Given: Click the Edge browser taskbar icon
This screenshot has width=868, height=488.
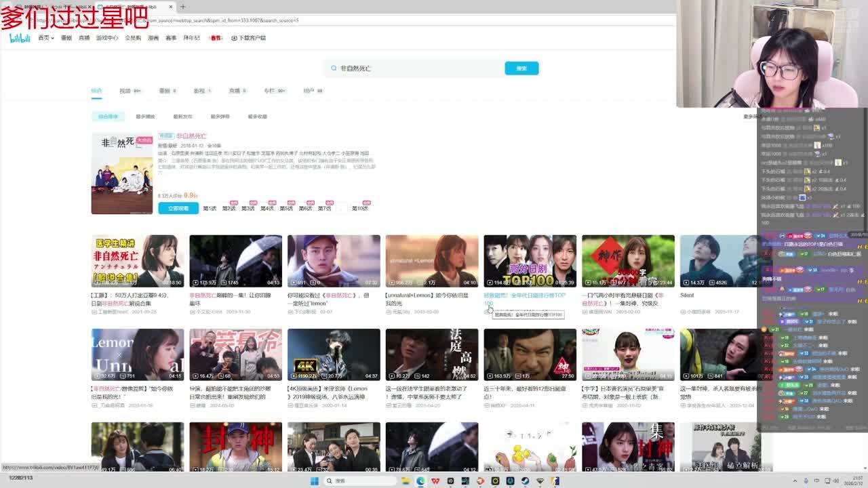Looking at the screenshot, I should (420, 481).
